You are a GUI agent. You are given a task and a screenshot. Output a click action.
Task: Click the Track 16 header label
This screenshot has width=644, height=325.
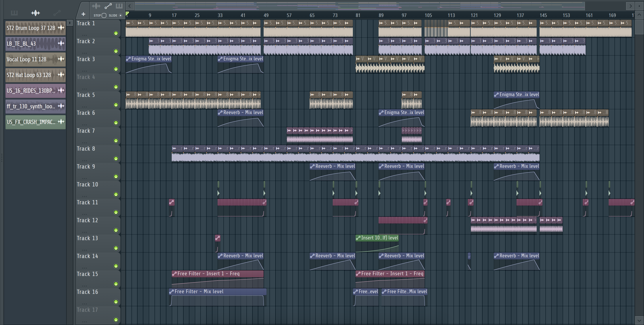pos(87,292)
